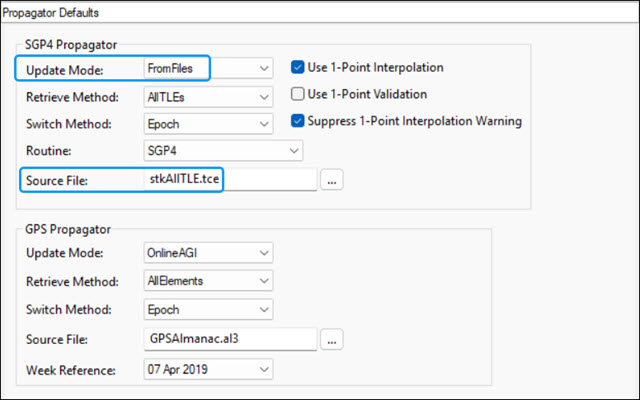
Task: Click the Week Reference label text
Action: [x=68, y=370]
